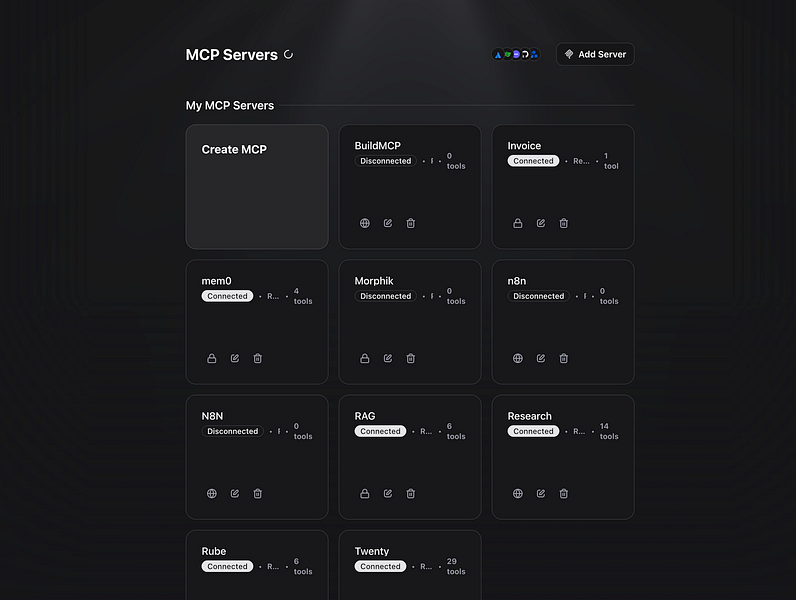Click the BuildMCP Disconnected status badge
This screenshot has height=600, width=796.
386,161
